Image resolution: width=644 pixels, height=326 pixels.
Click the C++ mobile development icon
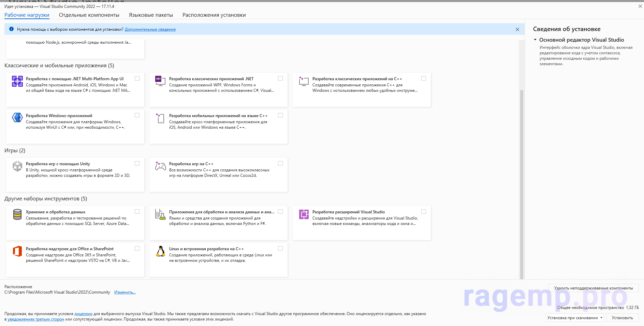pos(160,118)
